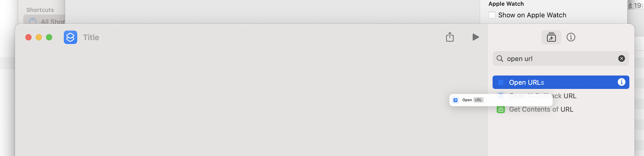This screenshot has width=644, height=156.
Task: Show the Action Library panel
Action: click(551, 37)
